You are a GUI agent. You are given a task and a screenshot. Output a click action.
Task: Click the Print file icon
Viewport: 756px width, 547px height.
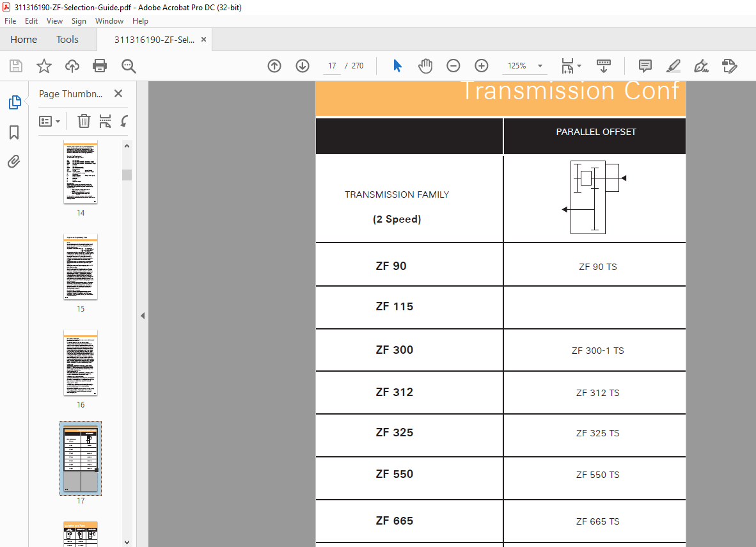[99, 66]
